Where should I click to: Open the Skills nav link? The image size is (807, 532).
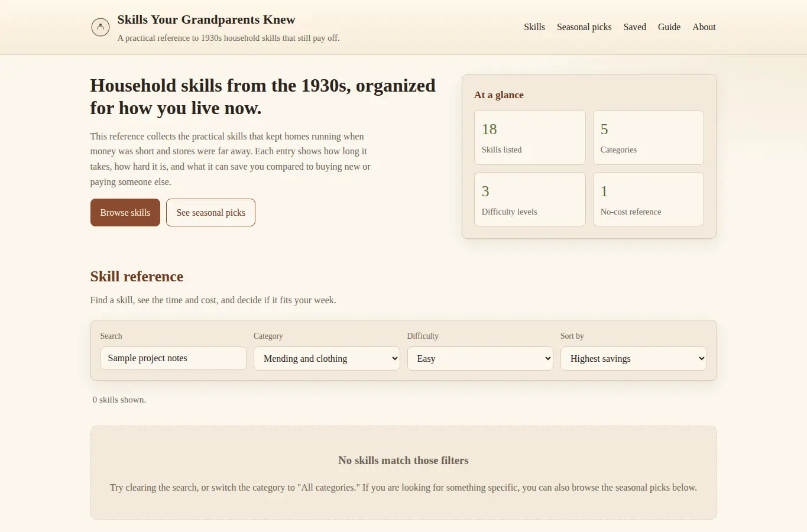coord(534,27)
